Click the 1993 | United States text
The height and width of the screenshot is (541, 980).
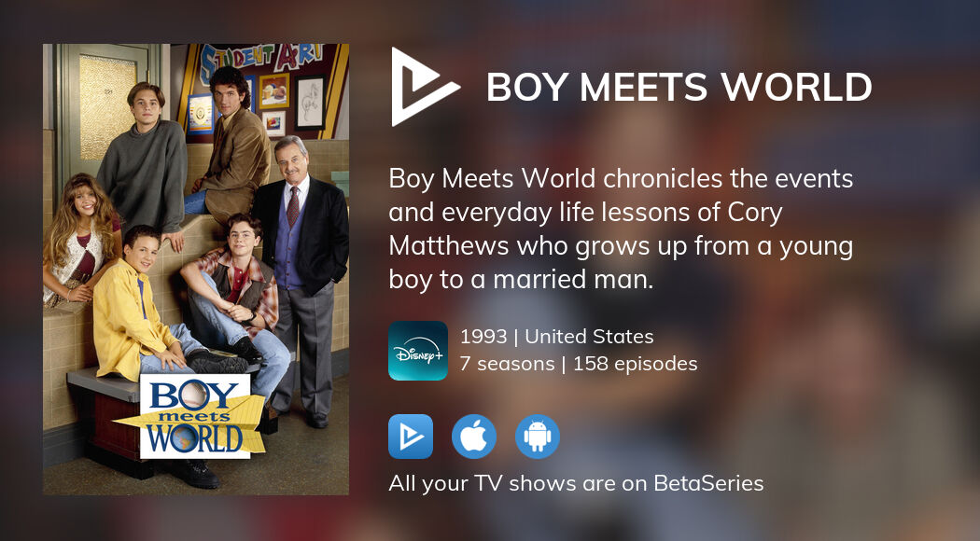[557, 337]
